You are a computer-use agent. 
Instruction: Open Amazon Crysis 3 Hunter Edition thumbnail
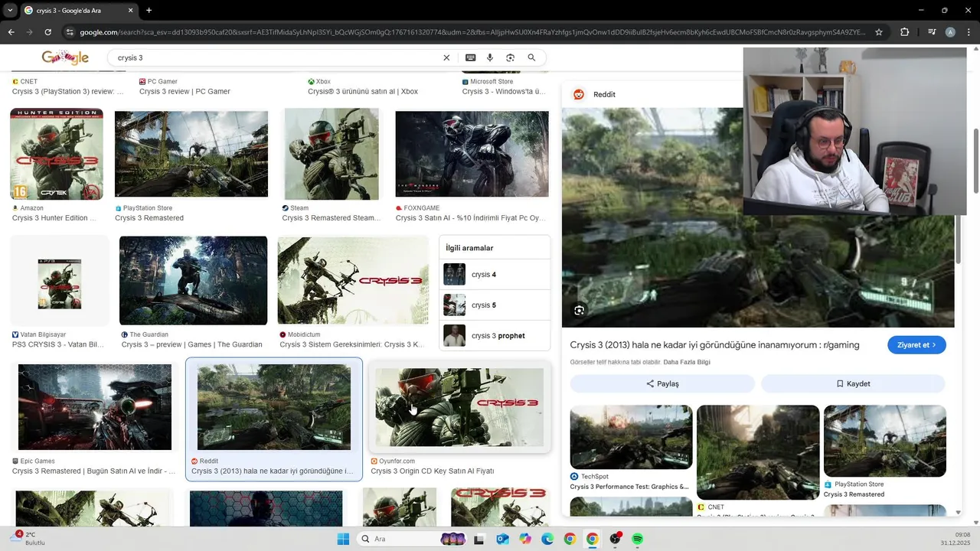click(x=56, y=154)
